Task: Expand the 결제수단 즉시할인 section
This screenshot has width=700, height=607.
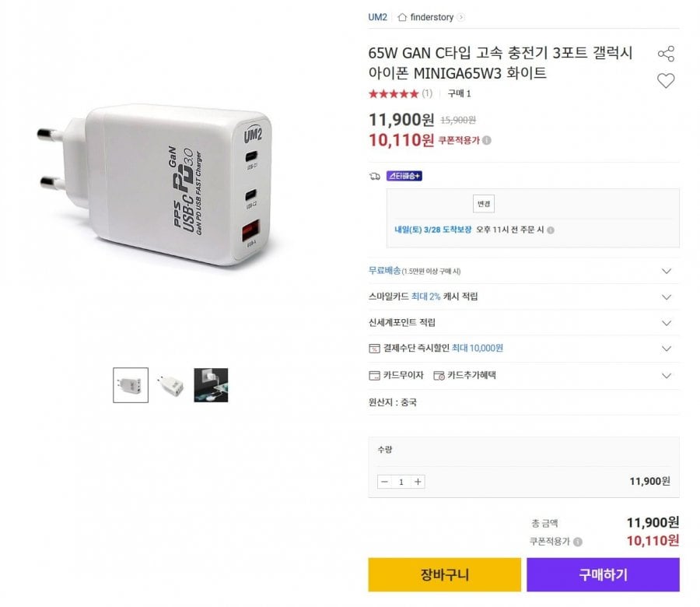Action: pyautogui.click(x=667, y=349)
